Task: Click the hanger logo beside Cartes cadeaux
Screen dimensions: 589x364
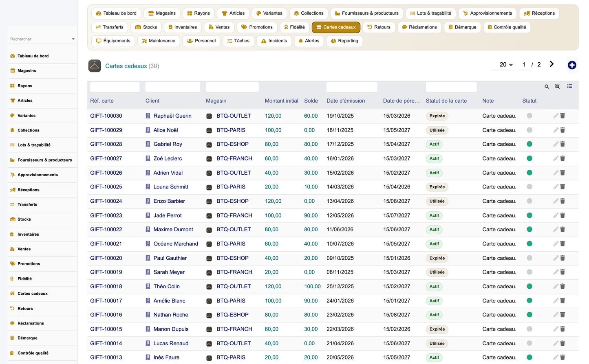Action: click(x=95, y=66)
